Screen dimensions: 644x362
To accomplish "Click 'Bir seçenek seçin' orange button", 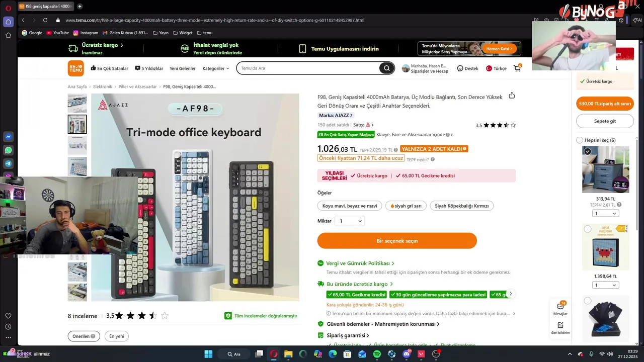I will [397, 241].
